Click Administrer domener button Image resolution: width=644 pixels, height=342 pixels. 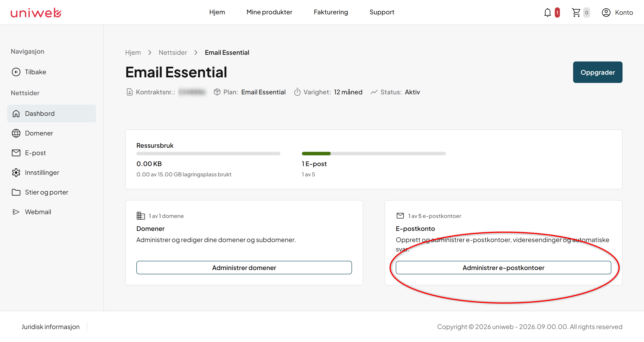click(244, 268)
